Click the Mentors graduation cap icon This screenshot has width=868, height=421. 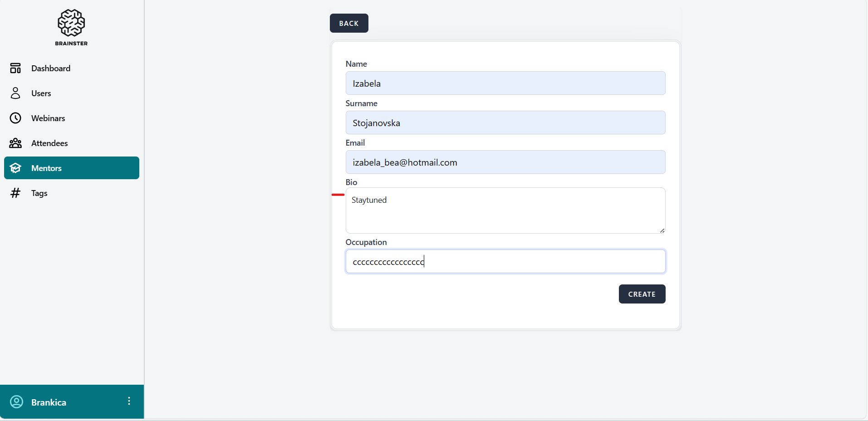point(15,168)
